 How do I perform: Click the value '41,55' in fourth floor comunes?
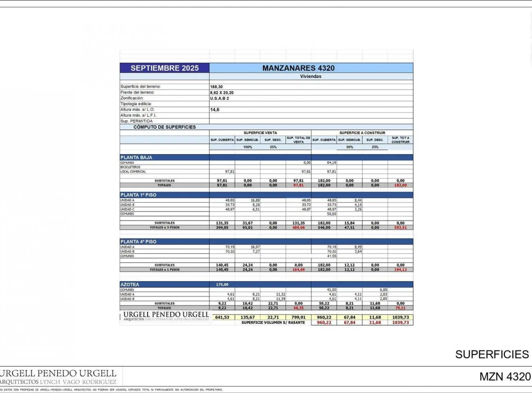[x=331, y=256]
